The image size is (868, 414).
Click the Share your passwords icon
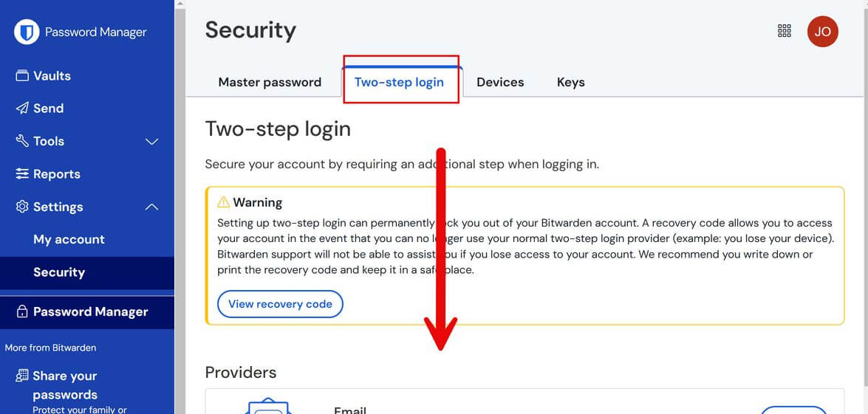tap(22, 376)
